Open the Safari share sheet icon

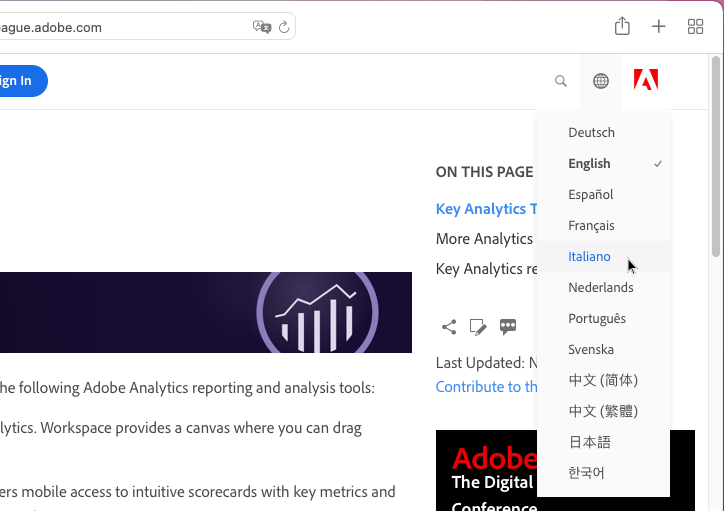coord(622,26)
